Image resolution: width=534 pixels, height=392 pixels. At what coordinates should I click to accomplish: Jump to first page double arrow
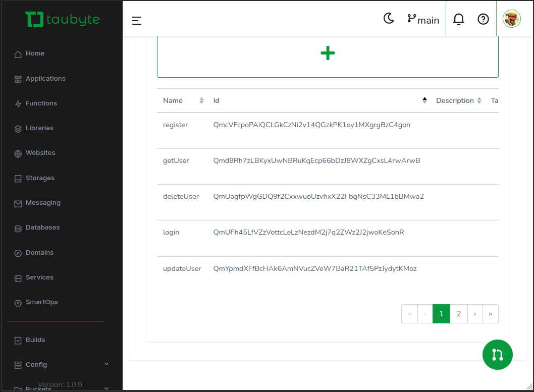(410, 314)
